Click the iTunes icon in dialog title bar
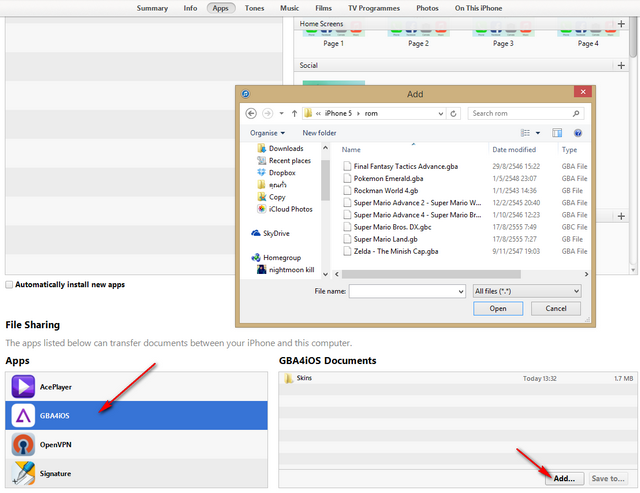The width and height of the screenshot is (640, 493). (x=245, y=94)
